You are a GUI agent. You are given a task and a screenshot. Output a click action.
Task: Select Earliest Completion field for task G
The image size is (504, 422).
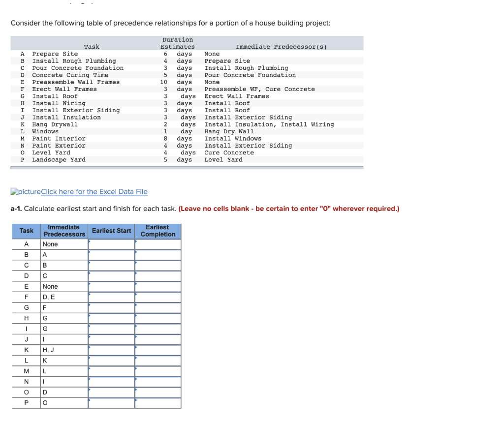click(158, 308)
